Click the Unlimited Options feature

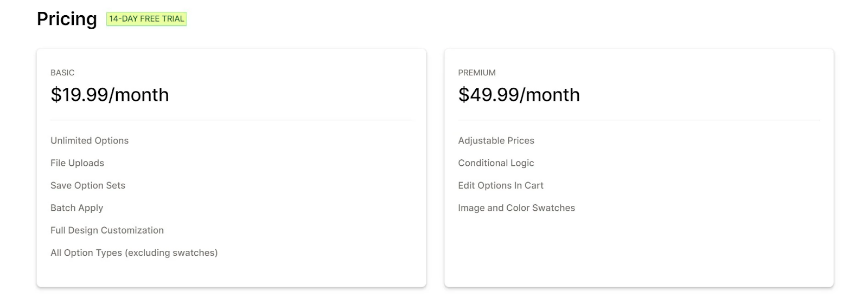pos(90,140)
